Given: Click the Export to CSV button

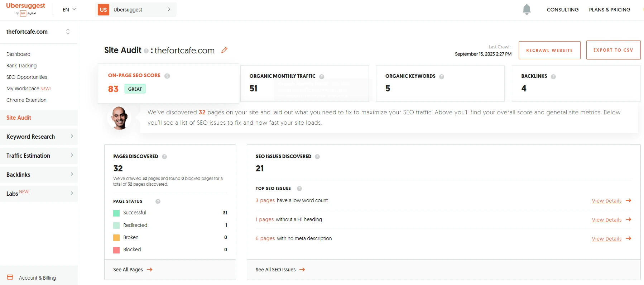Looking at the screenshot, I should pos(613,50).
